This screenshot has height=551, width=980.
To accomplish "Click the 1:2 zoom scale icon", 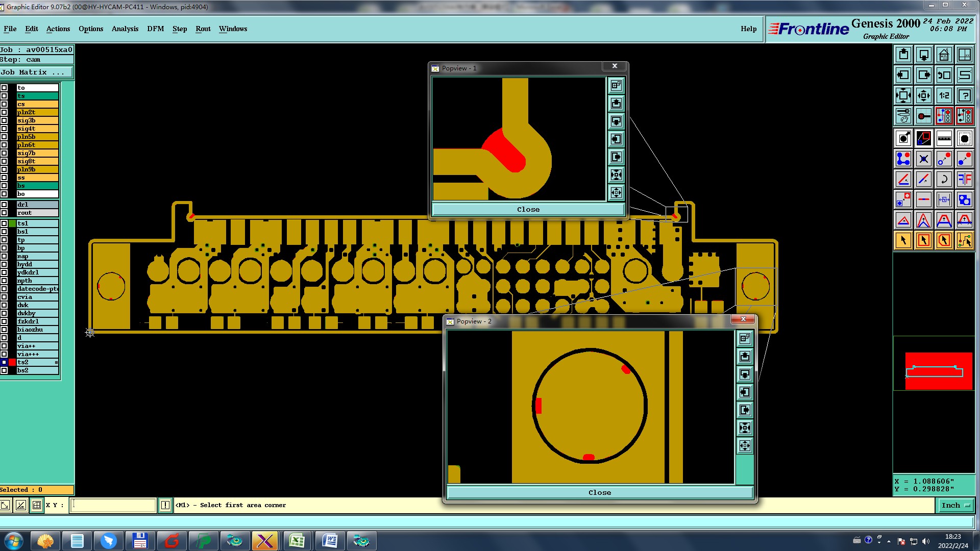I will pos(944,95).
